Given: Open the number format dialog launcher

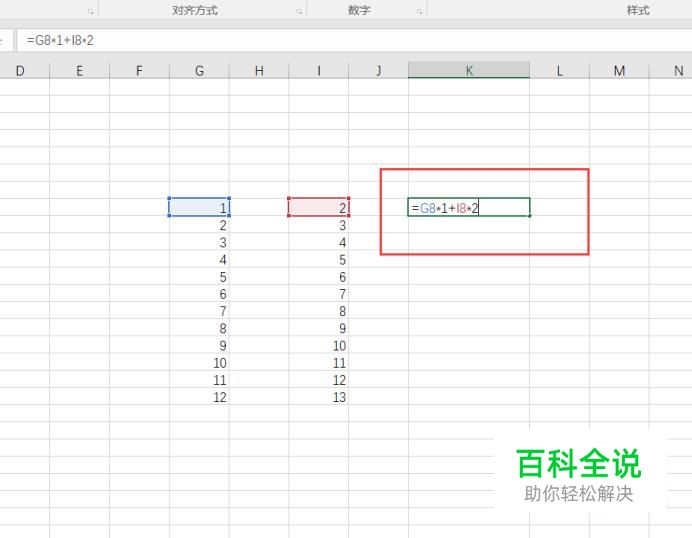Looking at the screenshot, I should tap(419, 12).
